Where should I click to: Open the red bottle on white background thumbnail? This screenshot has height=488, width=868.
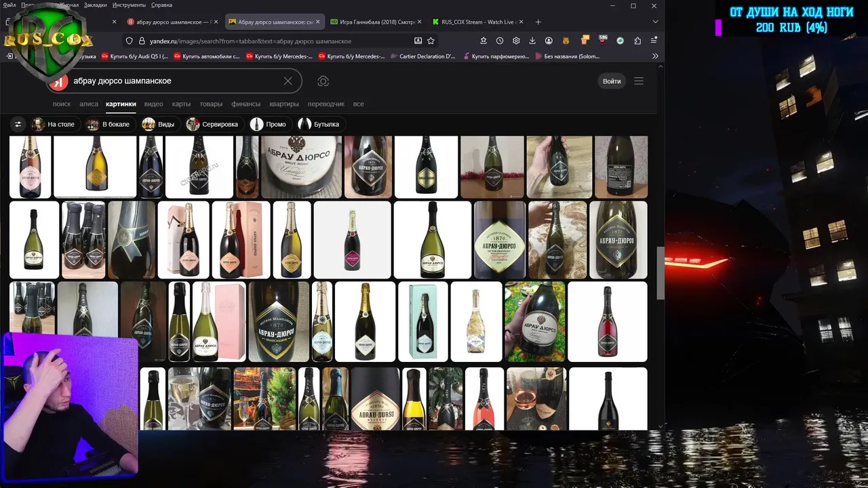tap(607, 322)
